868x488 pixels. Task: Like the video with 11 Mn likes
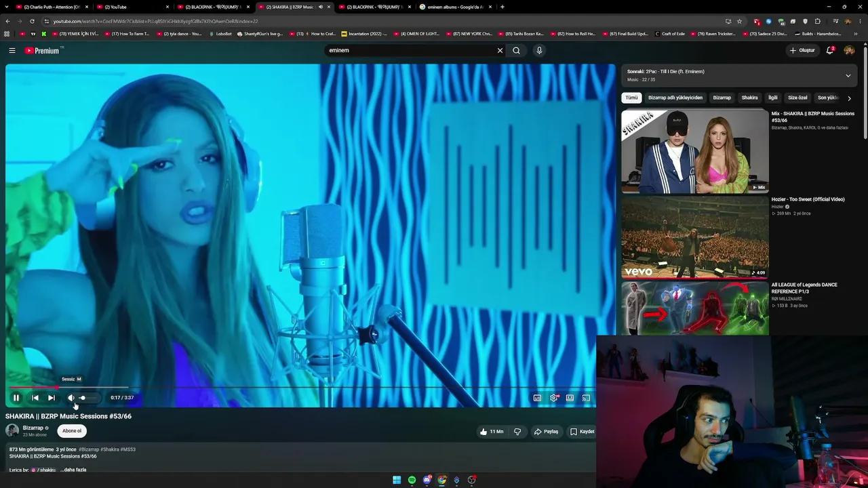[492, 431]
